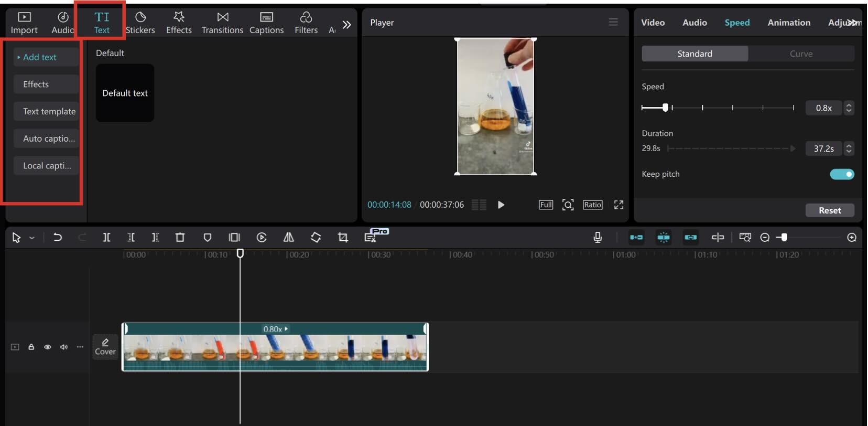
Task: Open the Transitions tab
Action: [222, 24]
